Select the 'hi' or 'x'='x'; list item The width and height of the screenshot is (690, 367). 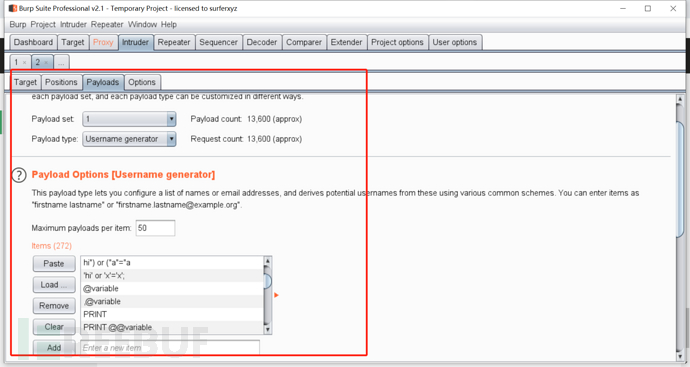172,275
